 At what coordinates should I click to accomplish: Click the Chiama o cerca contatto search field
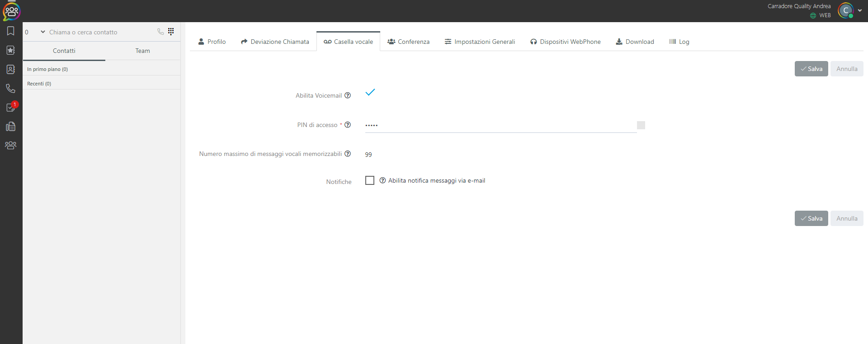[x=100, y=32]
